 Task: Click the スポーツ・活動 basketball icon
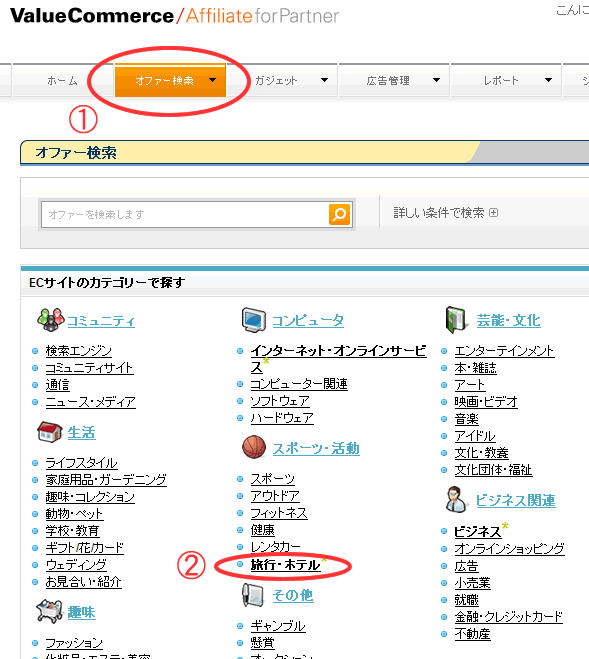(254, 447)
